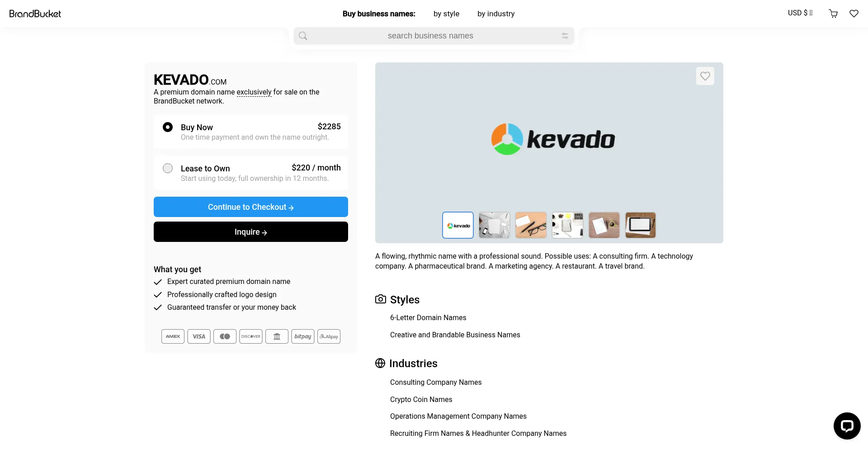Click the bitpay payment icon
This screenshot has height=449, width=868.
click(x=302, y=336)
